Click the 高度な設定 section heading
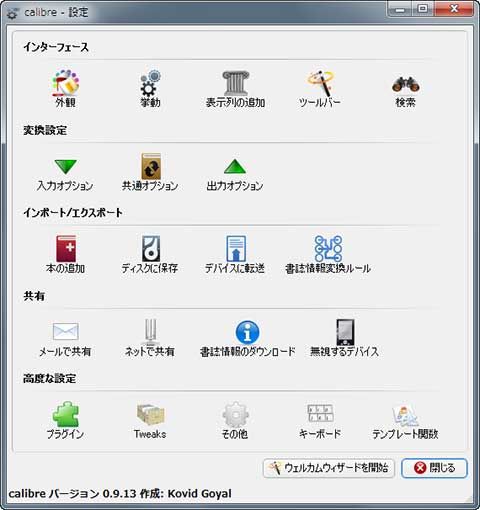Image resolution: width=480 pixels, height=510 pixels. (49, 379)
